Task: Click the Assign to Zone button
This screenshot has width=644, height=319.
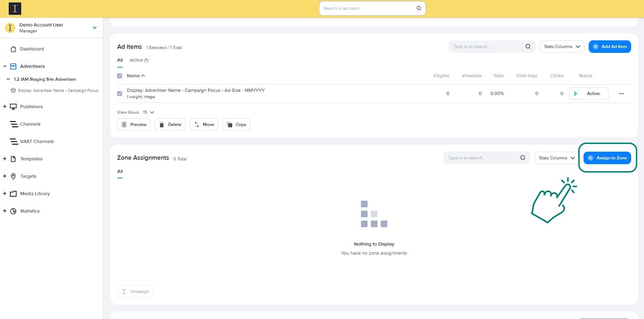Action: coord(607,158)
